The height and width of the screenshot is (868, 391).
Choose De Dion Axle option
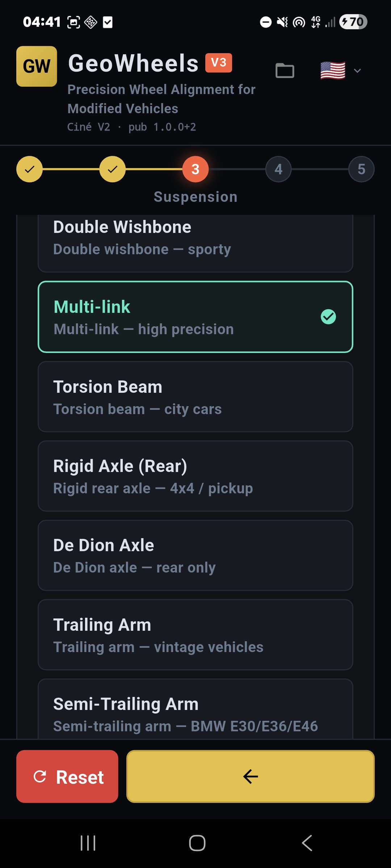point(195,556)
